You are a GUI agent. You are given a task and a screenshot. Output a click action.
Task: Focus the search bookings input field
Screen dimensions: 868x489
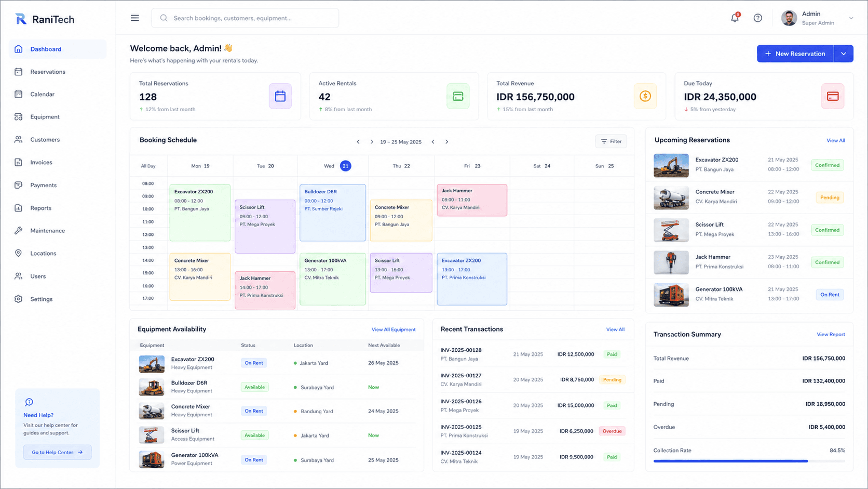click(x=245, y=18)
